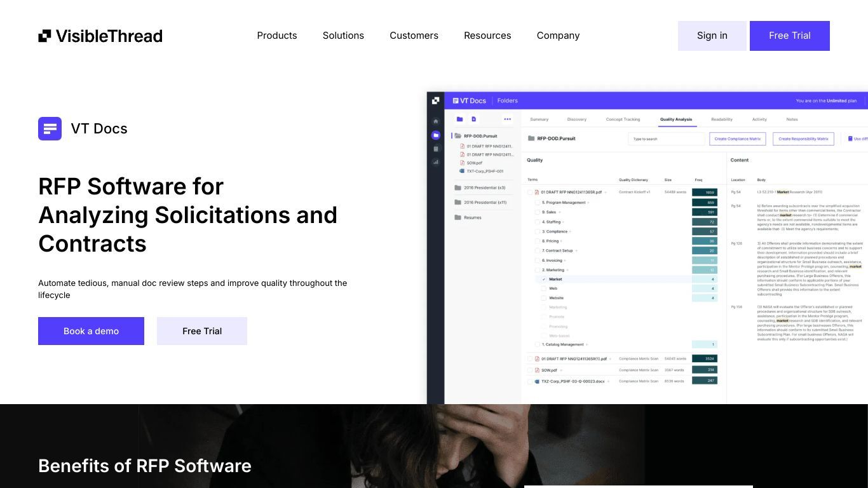Tick the 3. Compliance checkbox
868x488 pixels.
538,231
